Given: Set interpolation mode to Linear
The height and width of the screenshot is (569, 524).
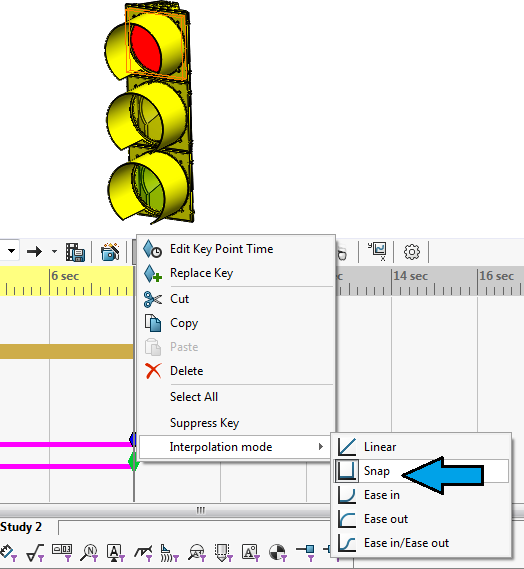Looking at the screenshot, I should pos(421,447).
